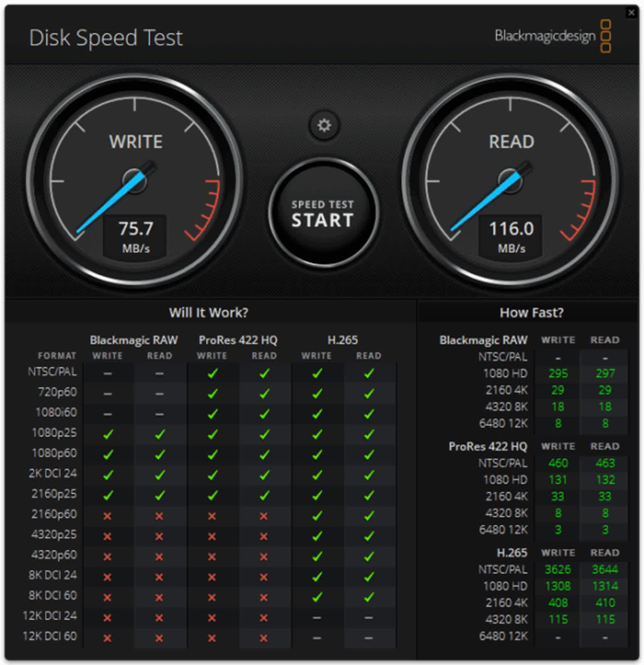Click the FORMAT column header
This screenshot has width=644, height=665.
point(57,356)
